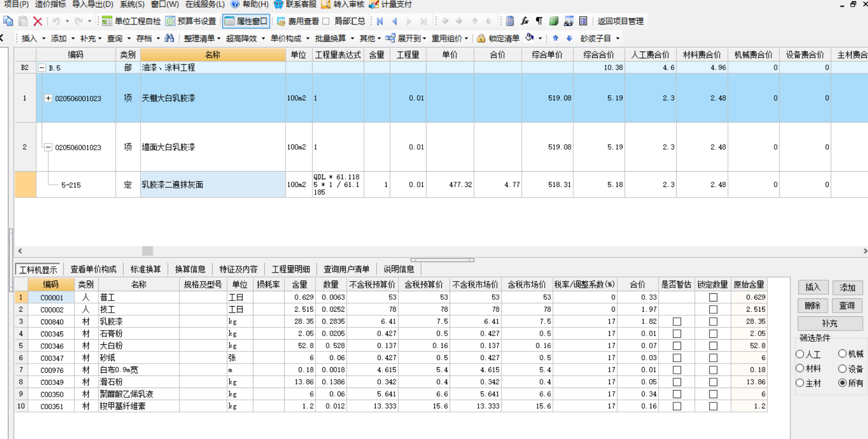Screen dimensions: 868x439
Task: Click the 补充 button in right panel
Action: (830, 323)
